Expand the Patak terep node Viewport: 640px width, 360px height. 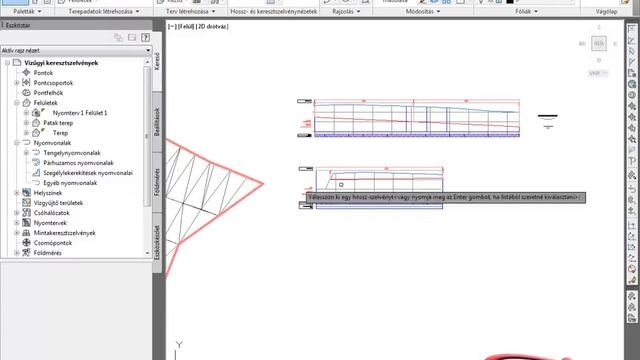(x=26, y=123)
